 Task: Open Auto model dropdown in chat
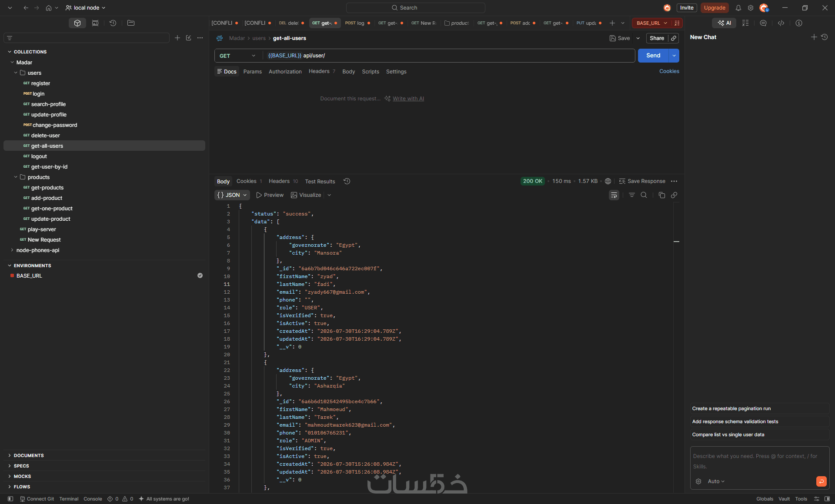(x=716, y=481)
